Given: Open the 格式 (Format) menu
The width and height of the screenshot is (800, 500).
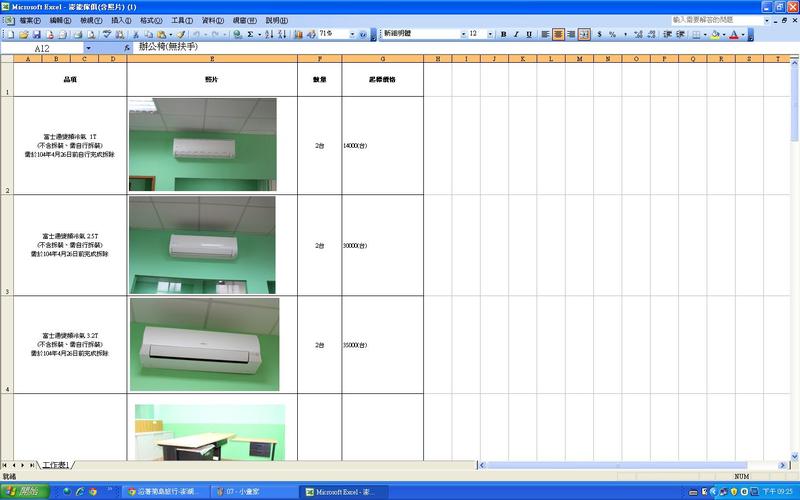Looking at the screenshot, I should [x=151, y=20].
